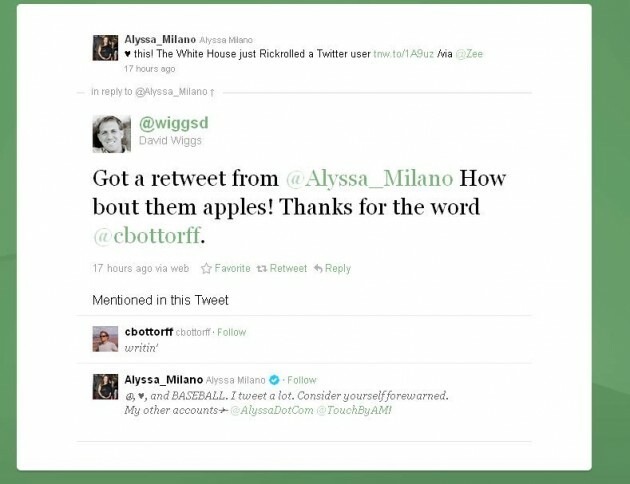
Task: Click Alyssa_Milano's avatar in the mentioned list
Action: pyautogui.click(x=105, y=387)
